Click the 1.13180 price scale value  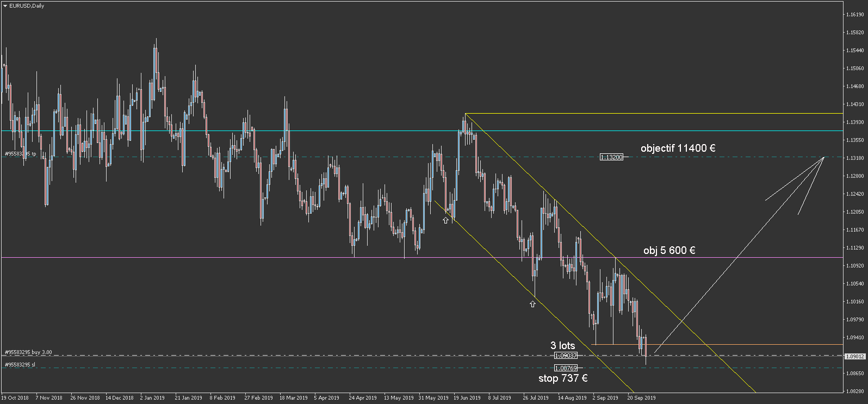(x=855, y=158)
